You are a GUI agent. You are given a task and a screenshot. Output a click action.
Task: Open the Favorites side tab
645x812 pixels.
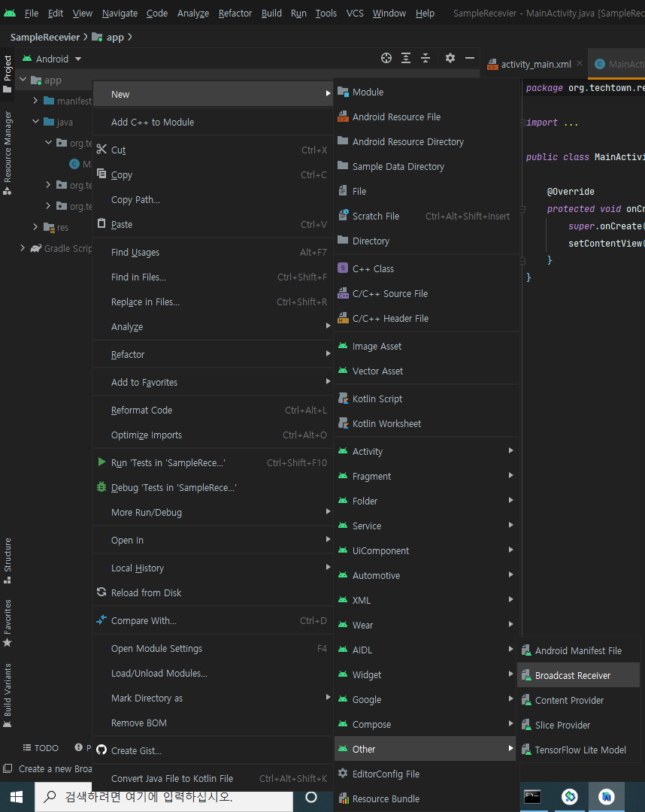click(x=8, y=623)
